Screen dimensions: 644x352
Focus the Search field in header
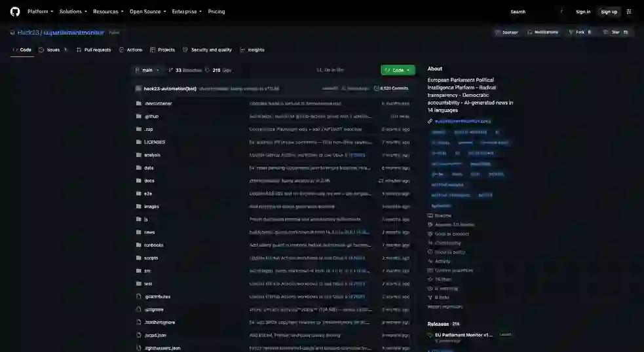(x=537, y=12)
